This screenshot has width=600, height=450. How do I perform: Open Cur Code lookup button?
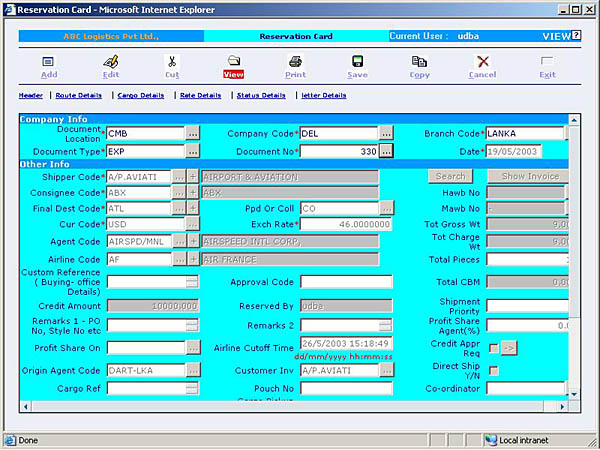(x=193, y=224)
